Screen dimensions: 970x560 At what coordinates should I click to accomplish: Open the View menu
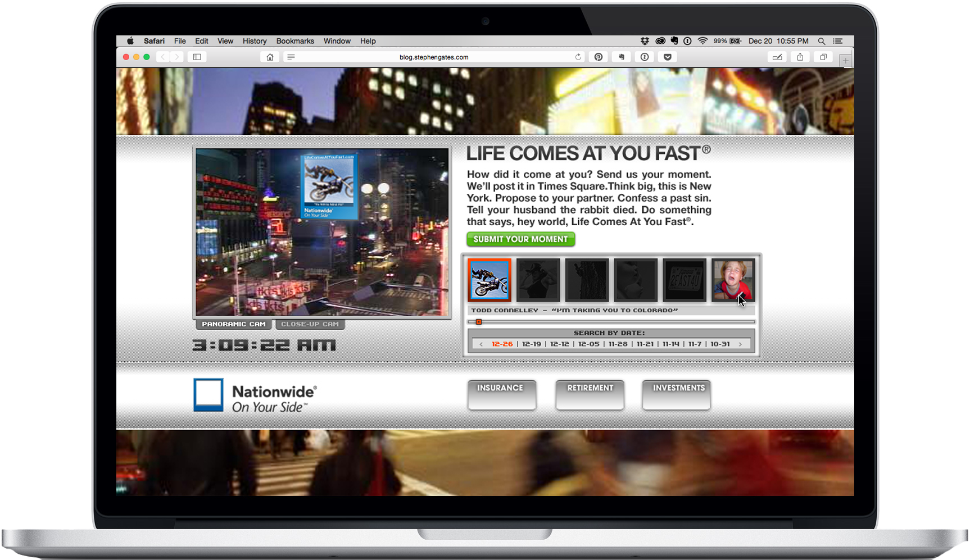coord(225,41)
